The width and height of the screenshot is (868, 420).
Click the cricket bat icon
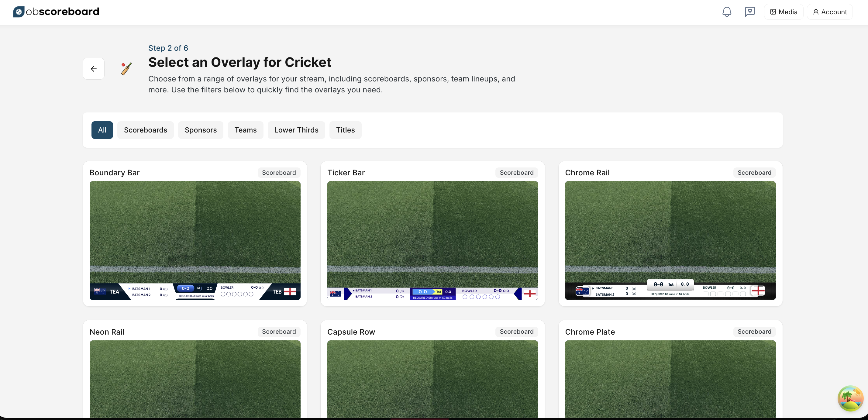(126, 69)
